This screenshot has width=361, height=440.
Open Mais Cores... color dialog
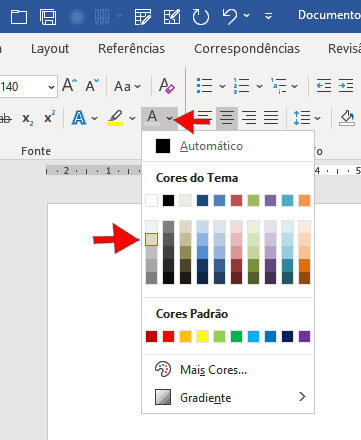228,370
